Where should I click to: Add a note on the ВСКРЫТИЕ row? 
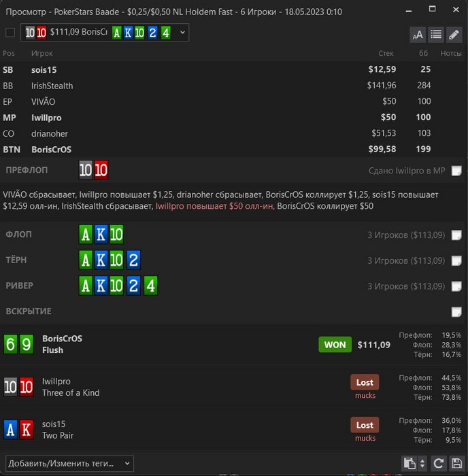pos(456,311)
